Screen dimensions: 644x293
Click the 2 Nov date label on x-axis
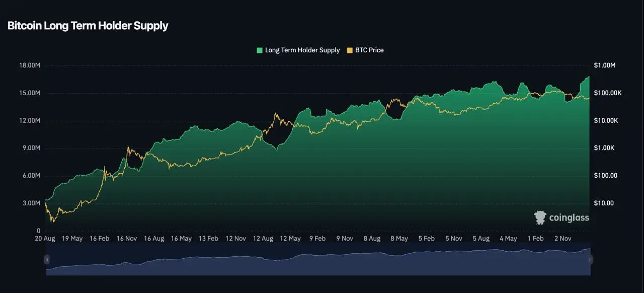click(562, 239)
